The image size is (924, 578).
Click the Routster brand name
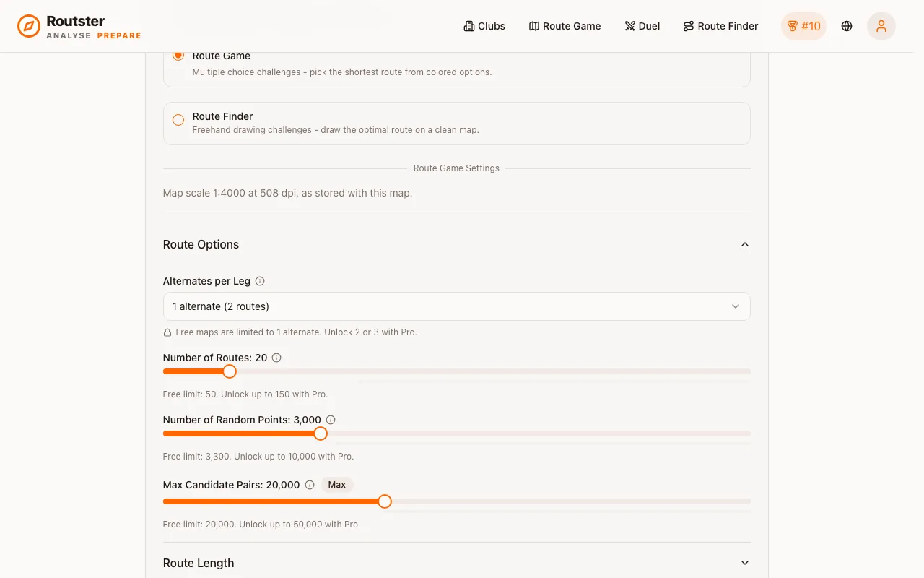[x=76, y=21]
